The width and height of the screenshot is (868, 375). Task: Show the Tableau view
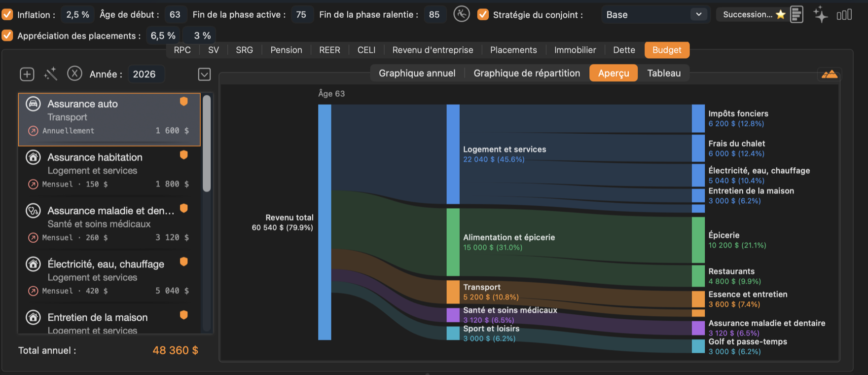pyautogui.click(x=664, y=73)
